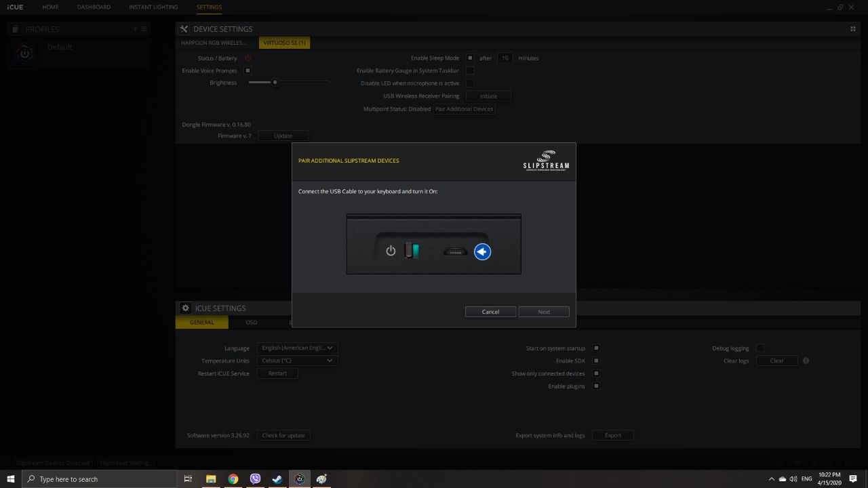Click Pair Additional Devices button
This screenshot has height=488, width=868.
(465, 109)
